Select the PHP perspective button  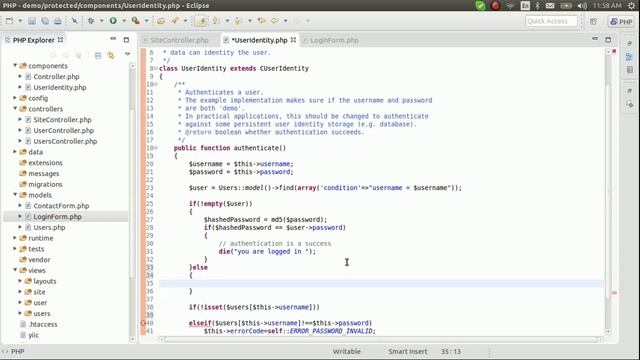click(621, 21)
